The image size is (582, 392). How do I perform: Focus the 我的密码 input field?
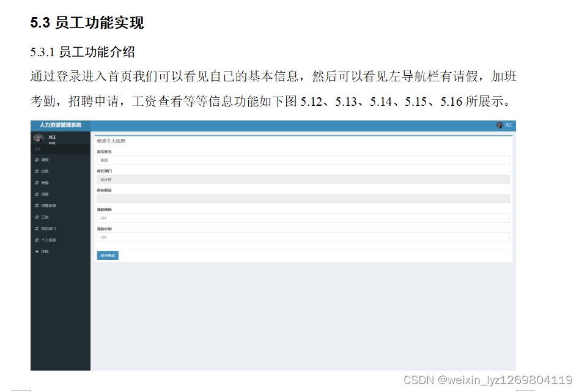pos(303,218)
